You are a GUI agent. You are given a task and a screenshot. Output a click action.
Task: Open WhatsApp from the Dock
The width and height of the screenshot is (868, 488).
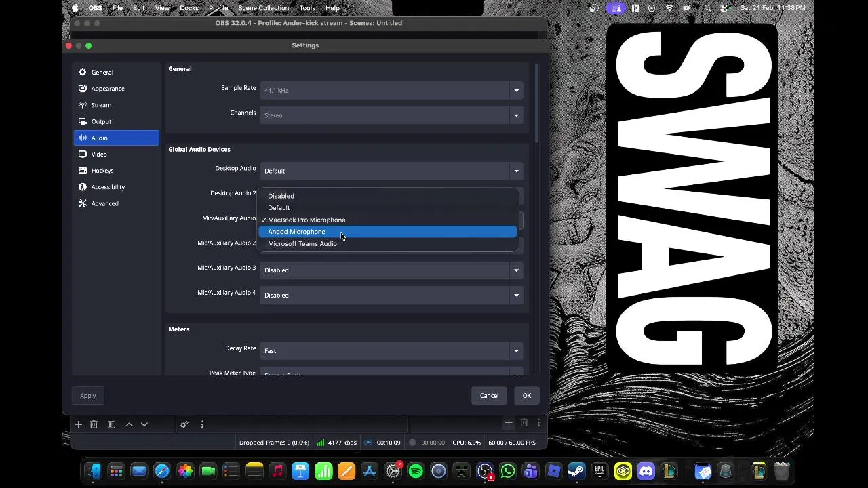click(x=508, y=471)
